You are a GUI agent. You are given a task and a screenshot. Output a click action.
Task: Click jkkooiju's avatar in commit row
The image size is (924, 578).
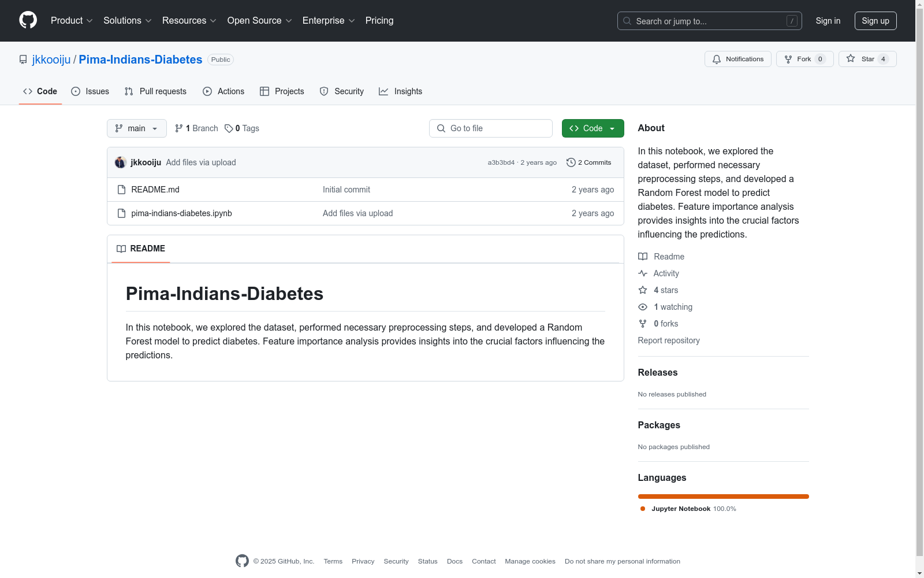point(121,162)
